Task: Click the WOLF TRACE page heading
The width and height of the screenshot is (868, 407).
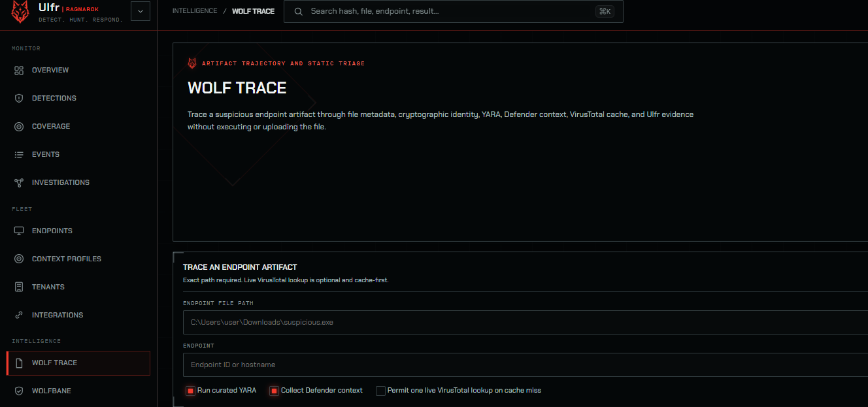Action: 237,88
